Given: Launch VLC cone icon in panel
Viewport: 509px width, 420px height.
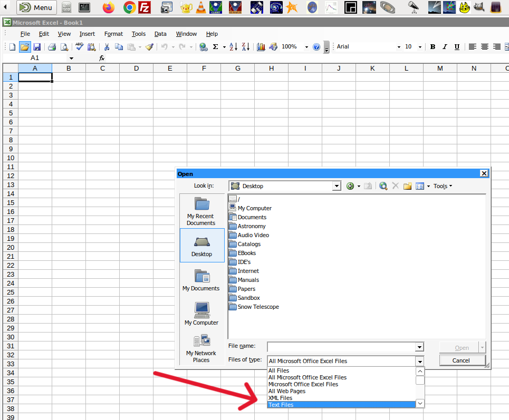Looking at the screenshot, I should tap(201, 7).
